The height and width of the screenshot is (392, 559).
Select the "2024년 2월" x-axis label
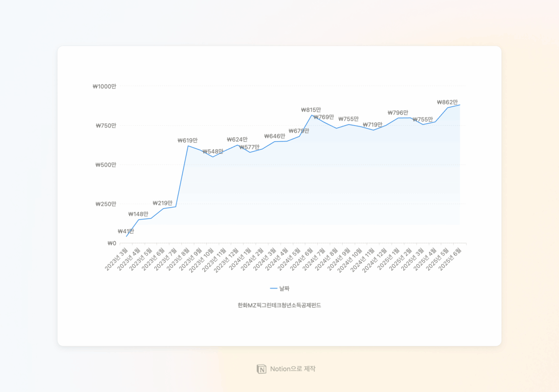click(x=252, y=260)
